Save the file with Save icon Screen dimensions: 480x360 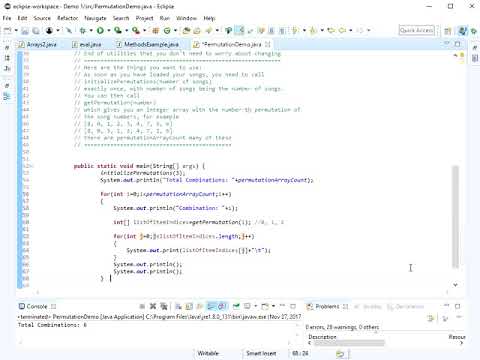[x=25, y=31]
